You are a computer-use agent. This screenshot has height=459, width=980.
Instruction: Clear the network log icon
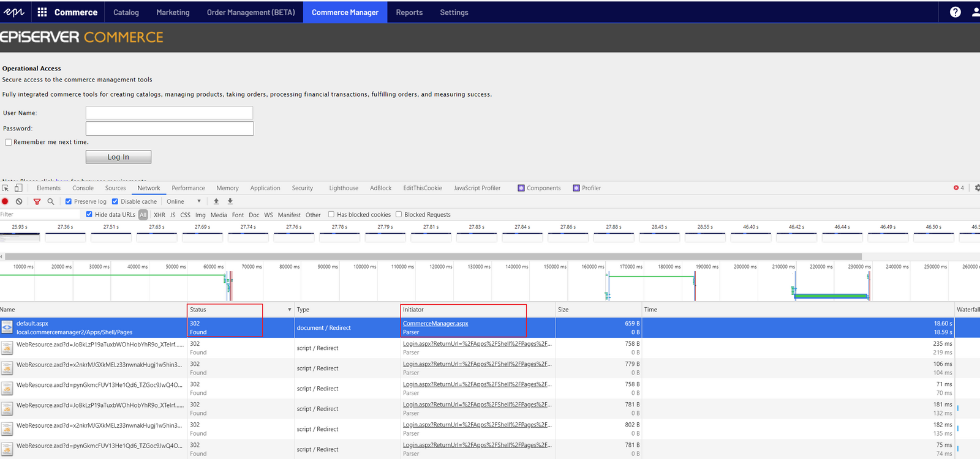coord(19,201)
